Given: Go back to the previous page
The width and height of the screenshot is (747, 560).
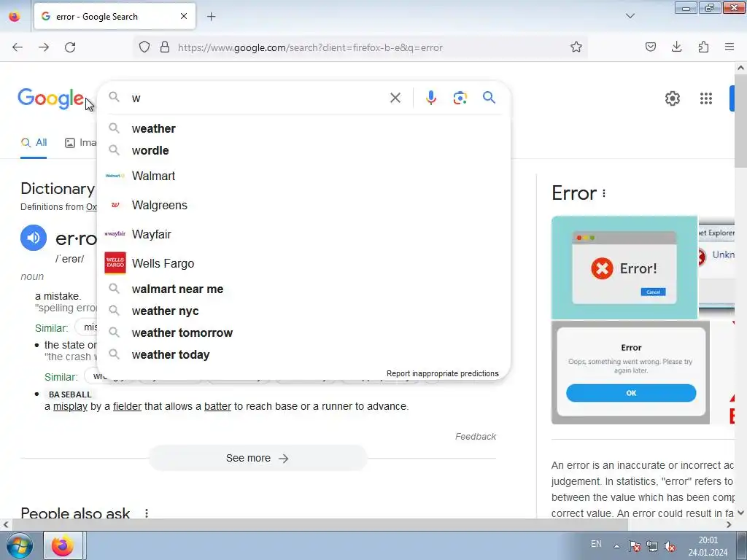Looking at the screenshot, I should tap(18, 47).
